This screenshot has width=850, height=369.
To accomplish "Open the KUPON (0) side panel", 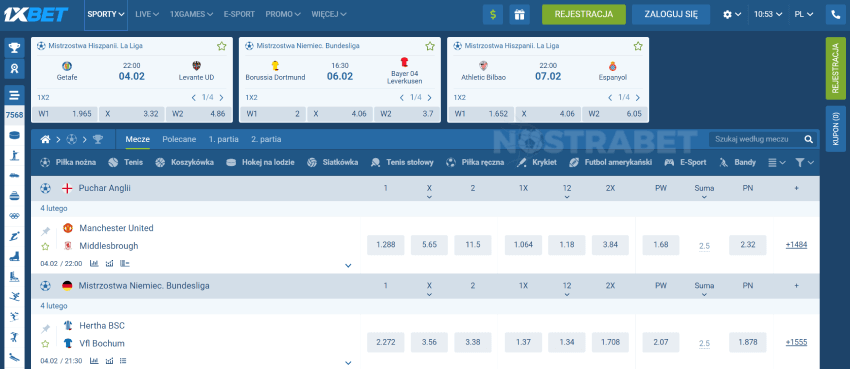I will click(835, 130).
